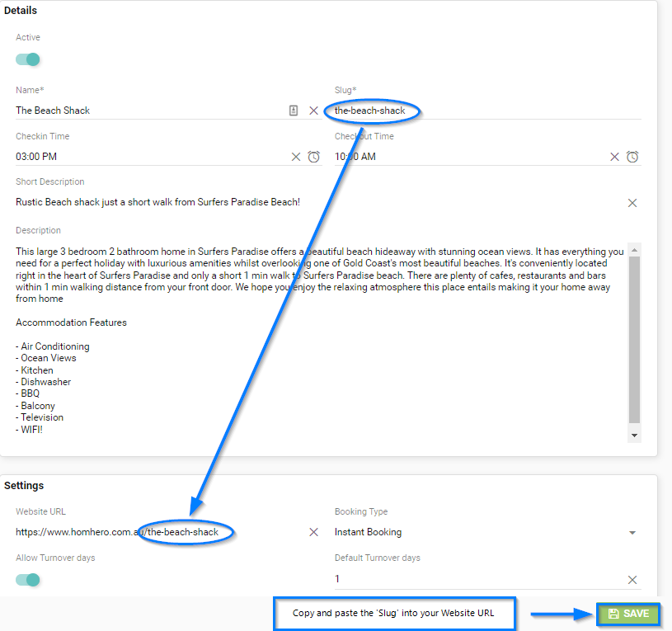Expand the Booking Type dropdown
Viewport: 672px width, 631px height.
coord(632,533)
